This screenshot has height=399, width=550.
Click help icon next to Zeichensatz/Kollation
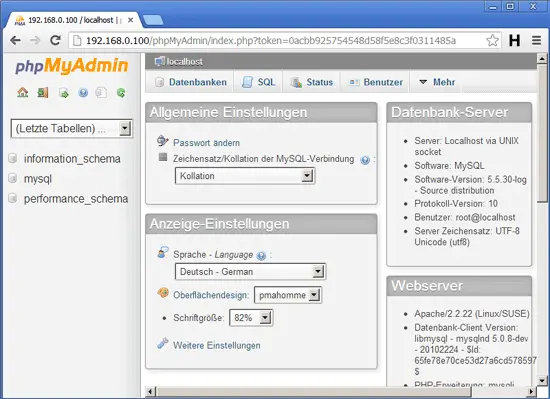click(x=365, y=160)
